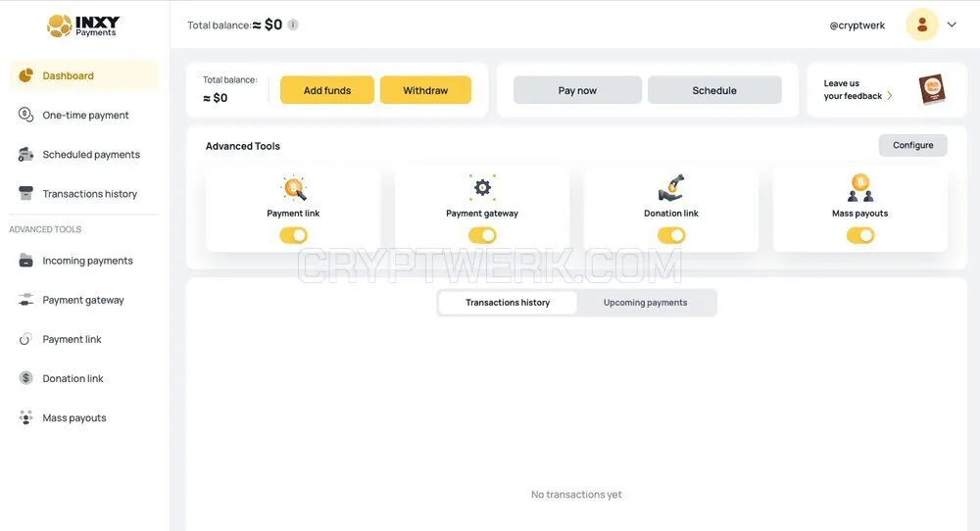This screenshot has height=531, width=980.
Task: Switch to the Transactions history tab
Action: pyautogui.click(x=508, y=303)
